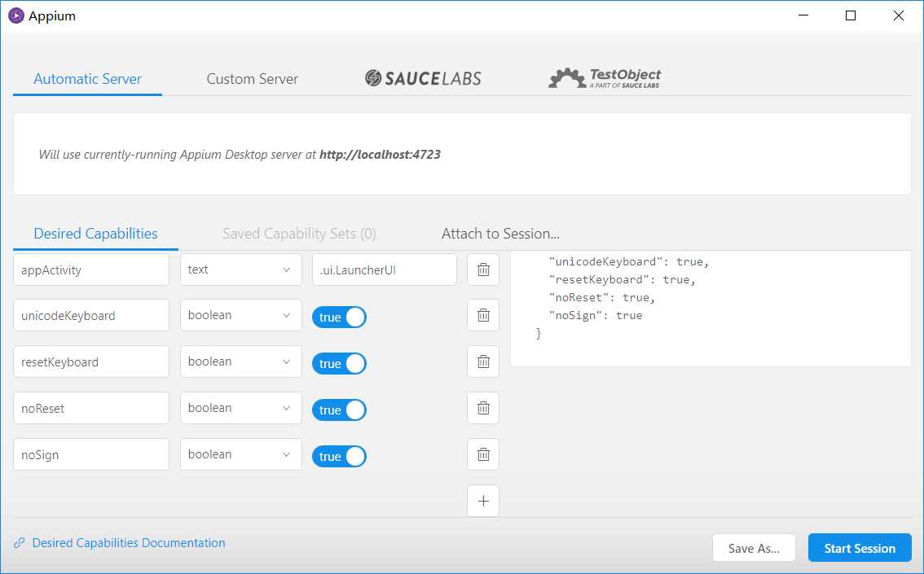Click the "noReset": true JSON line
924x574 pixels.
click(601, 298)
